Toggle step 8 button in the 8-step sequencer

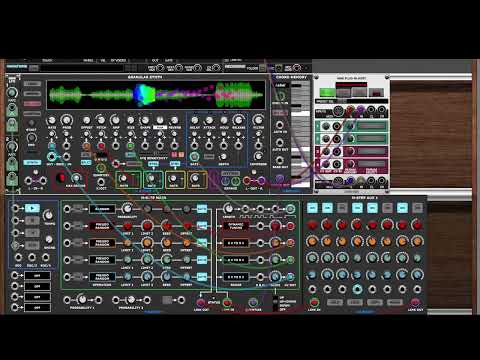(417, 208)
